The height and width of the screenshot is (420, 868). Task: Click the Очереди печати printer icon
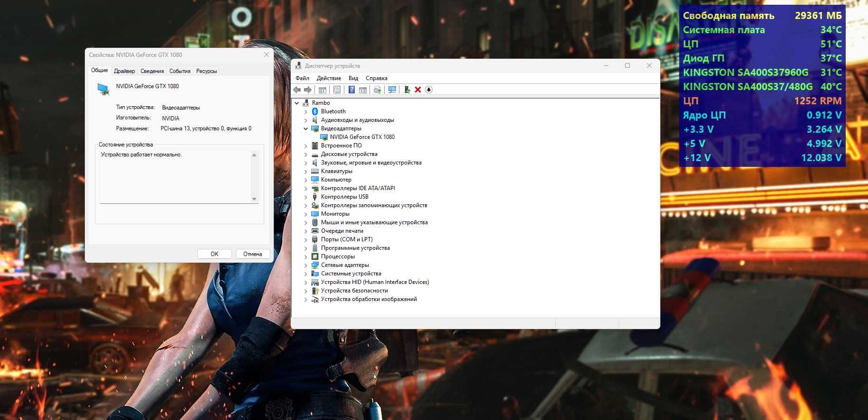pyautogui.click(x=315, y=231)
